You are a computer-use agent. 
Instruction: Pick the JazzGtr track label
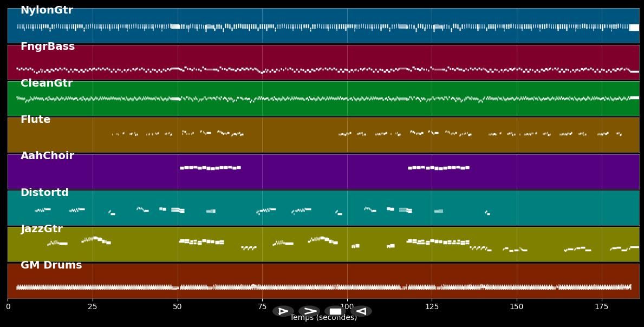tap(42, 229)
